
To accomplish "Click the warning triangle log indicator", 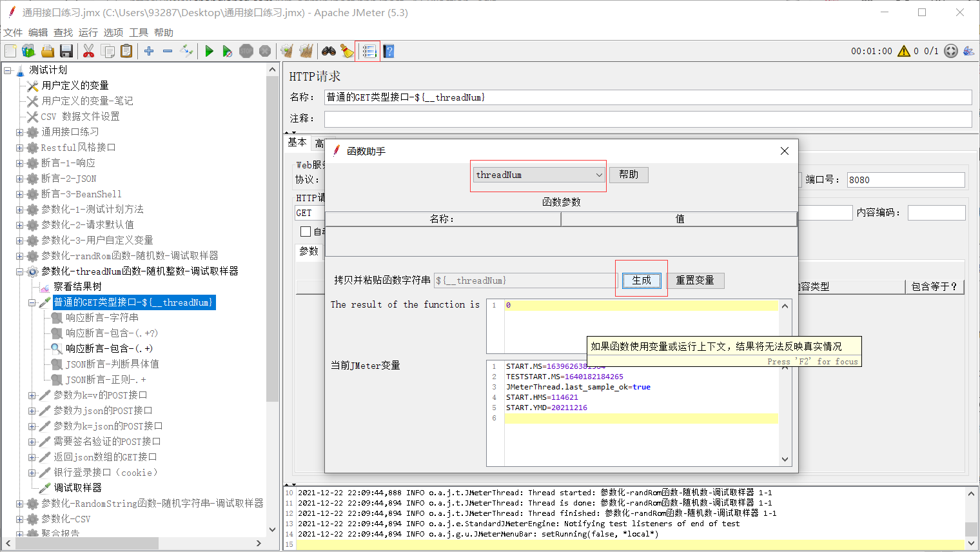I will (x=904, y=51).
